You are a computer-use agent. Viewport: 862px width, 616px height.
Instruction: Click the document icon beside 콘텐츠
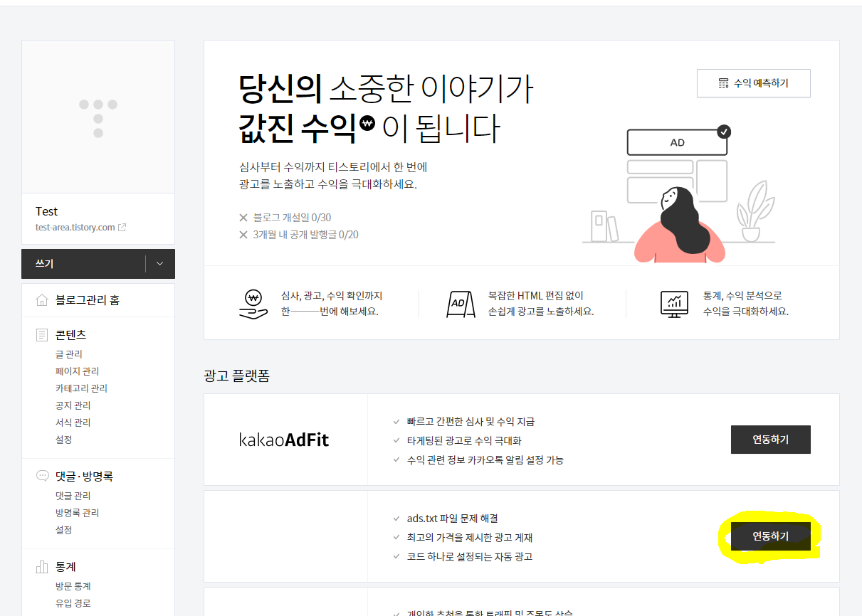pyautogui.click(x=42, y=334)
